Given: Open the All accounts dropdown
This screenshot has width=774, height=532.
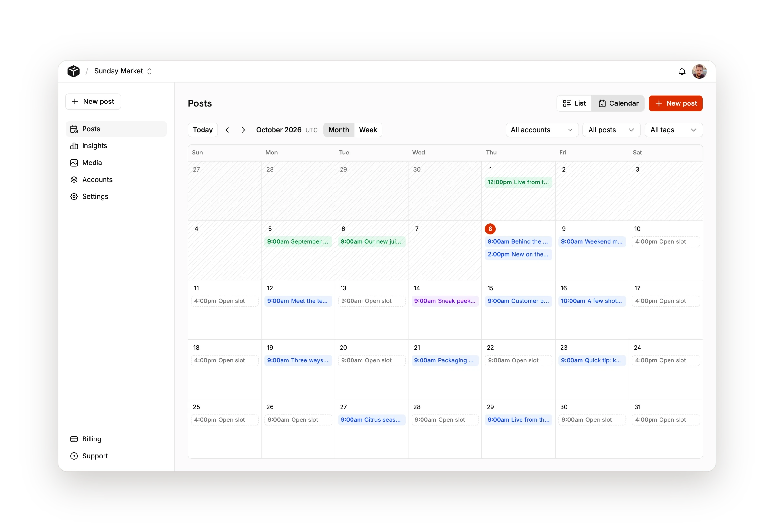Looking at the screenshot, I should 542,130.
